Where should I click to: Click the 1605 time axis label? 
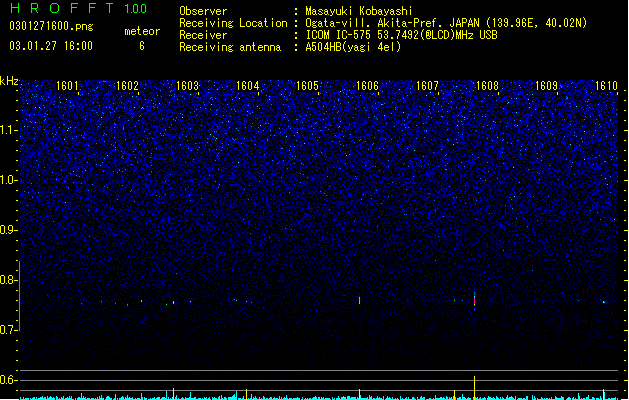point(307,86)
